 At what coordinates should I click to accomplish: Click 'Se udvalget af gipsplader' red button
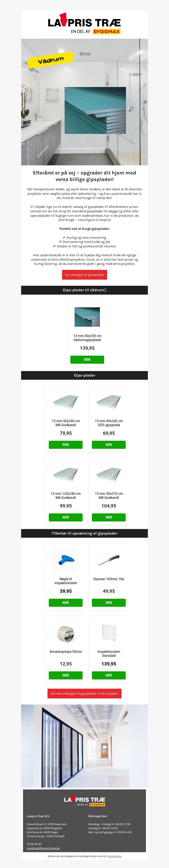pos(84,275)
